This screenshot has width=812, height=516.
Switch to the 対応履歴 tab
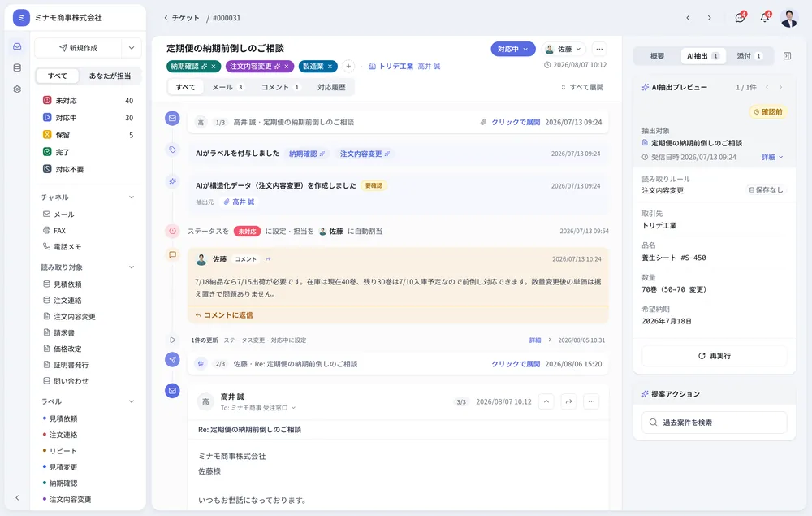click(331, 87)
